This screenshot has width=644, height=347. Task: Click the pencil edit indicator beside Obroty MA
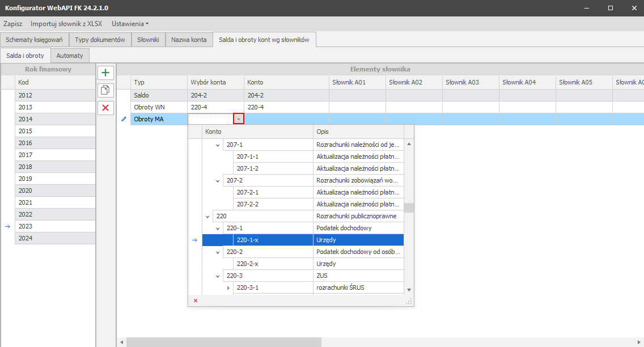pos(124,119)
